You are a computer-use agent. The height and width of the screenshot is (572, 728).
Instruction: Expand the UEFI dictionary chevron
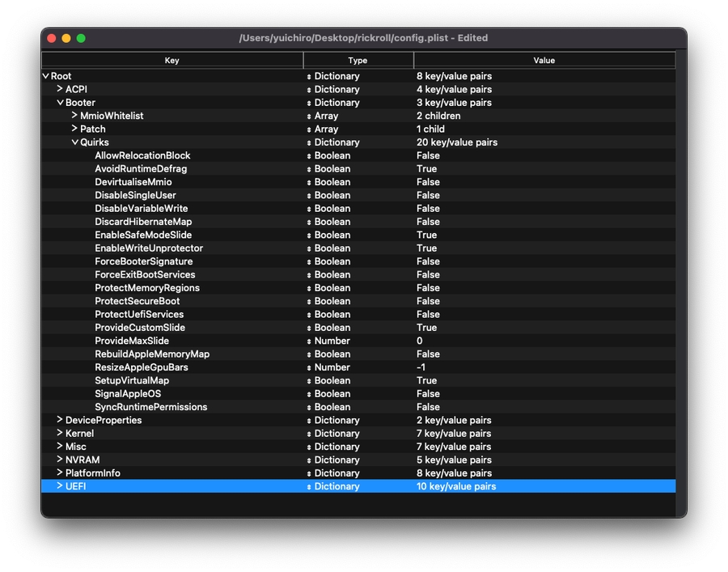point(60,486)
